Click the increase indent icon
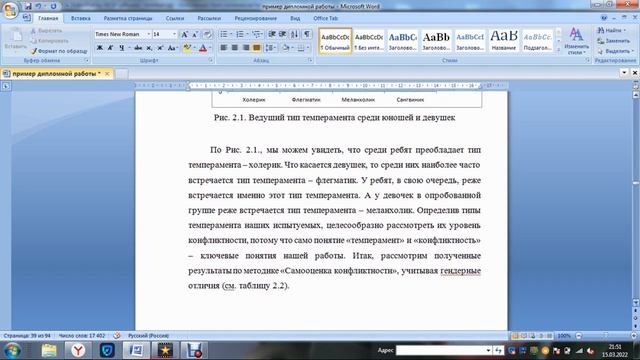Viewport: 640px width, 360px height. pos(282,34)
